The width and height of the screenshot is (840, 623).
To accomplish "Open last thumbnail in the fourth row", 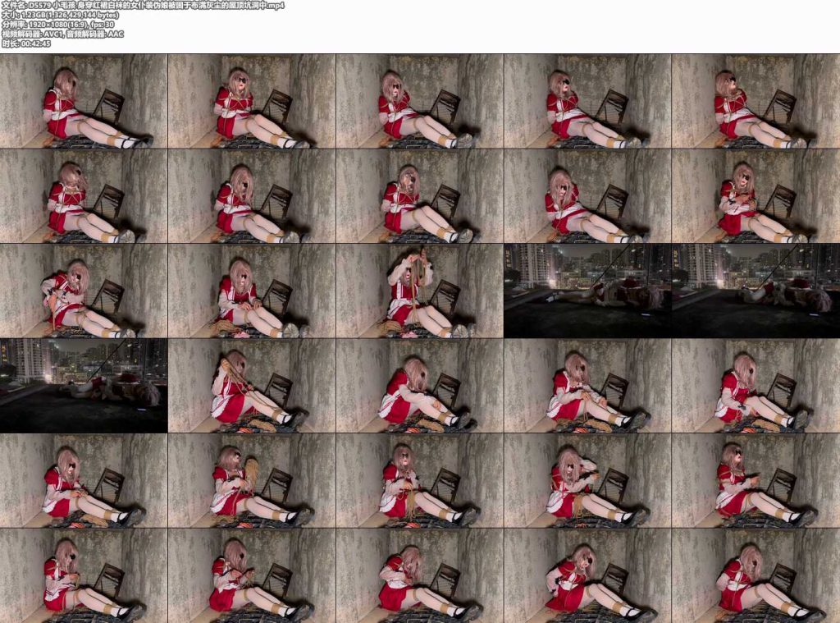I will click(x=756, y=386).
